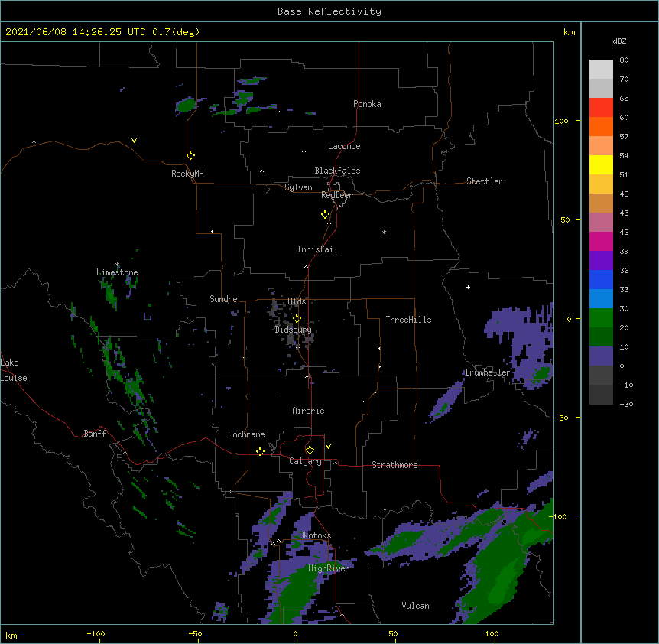Click the km unit label in top-right corner
Screen dimensions: 659x644
(x=570, y=32)
